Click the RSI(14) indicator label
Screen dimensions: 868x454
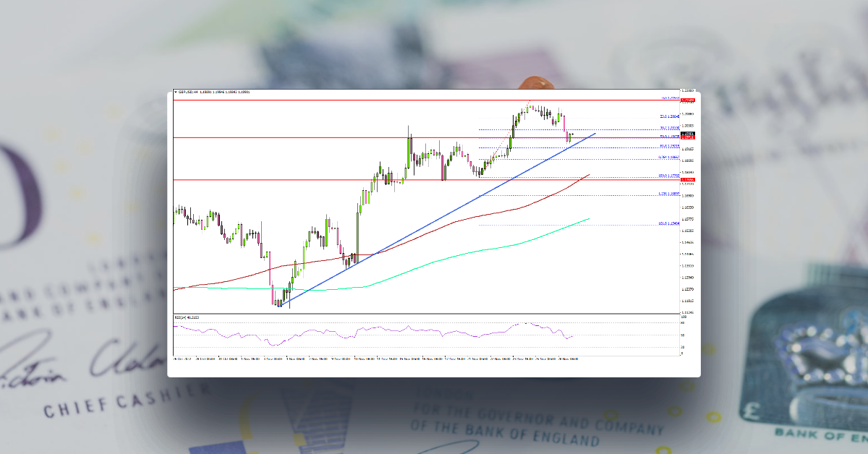[x=182, y=316]
